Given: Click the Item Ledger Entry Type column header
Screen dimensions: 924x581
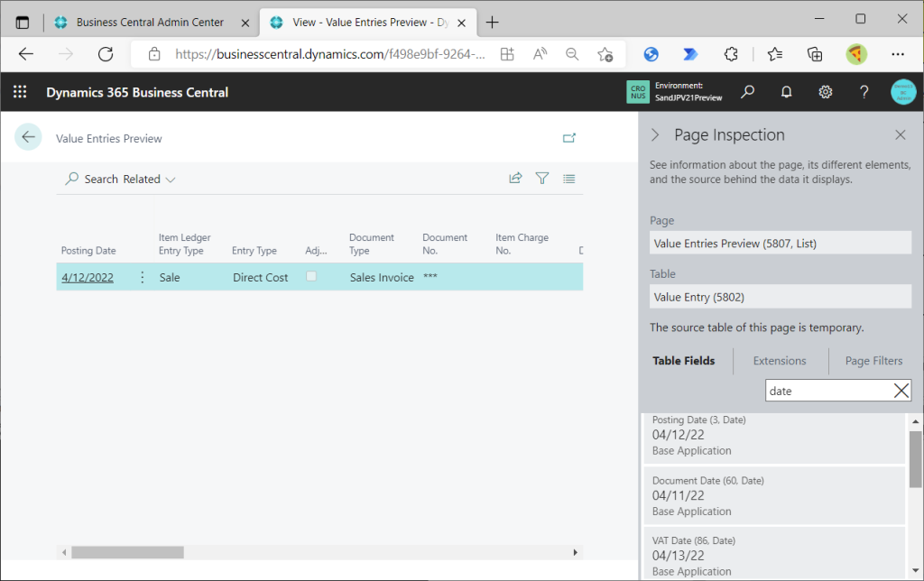Looking at the screenshot, I should [184, 244].
